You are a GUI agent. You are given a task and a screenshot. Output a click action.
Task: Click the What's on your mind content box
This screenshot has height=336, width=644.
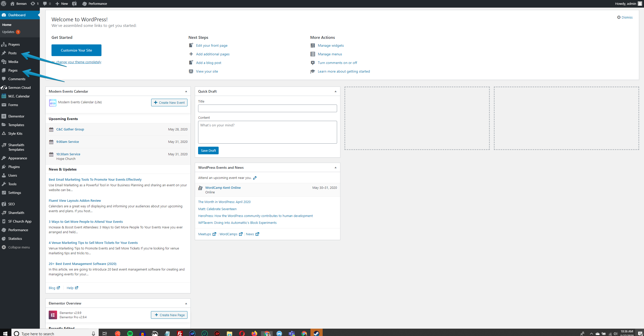point(267,132)
